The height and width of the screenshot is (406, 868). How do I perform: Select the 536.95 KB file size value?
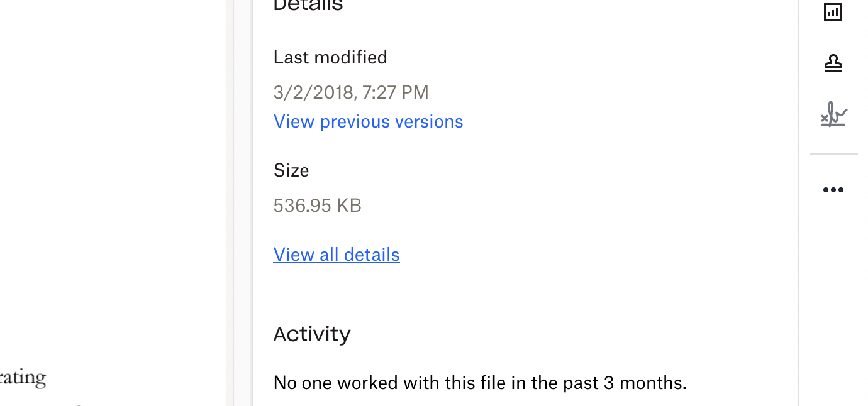[x=317, y=206]
